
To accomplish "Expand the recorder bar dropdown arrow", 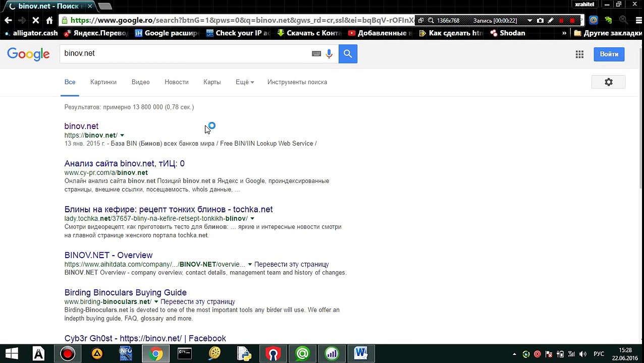I will coord(529,21).
